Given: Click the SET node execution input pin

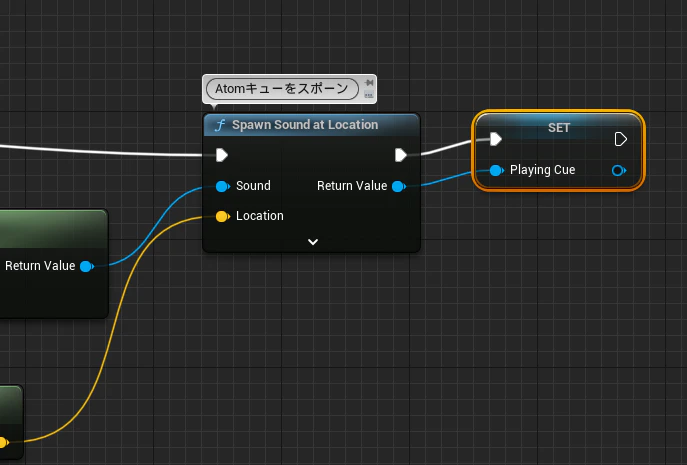Looking at the screenshot, I should [496, 139].
